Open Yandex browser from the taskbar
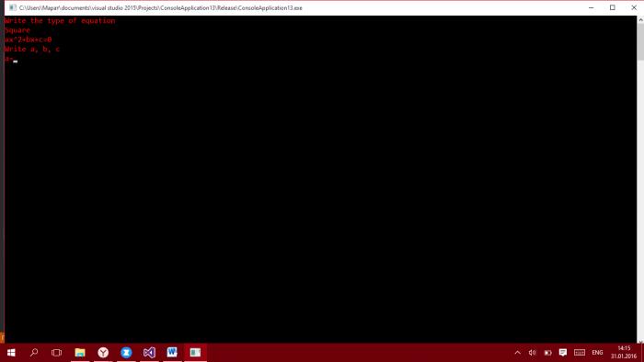This screenshot has width=644, height=362. [103, 353]
